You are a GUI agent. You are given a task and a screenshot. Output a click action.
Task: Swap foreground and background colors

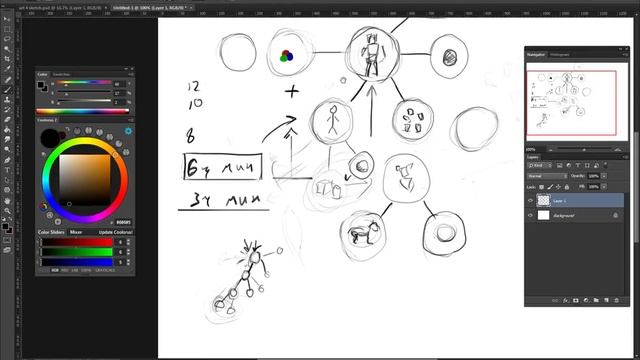click(10, 220)
